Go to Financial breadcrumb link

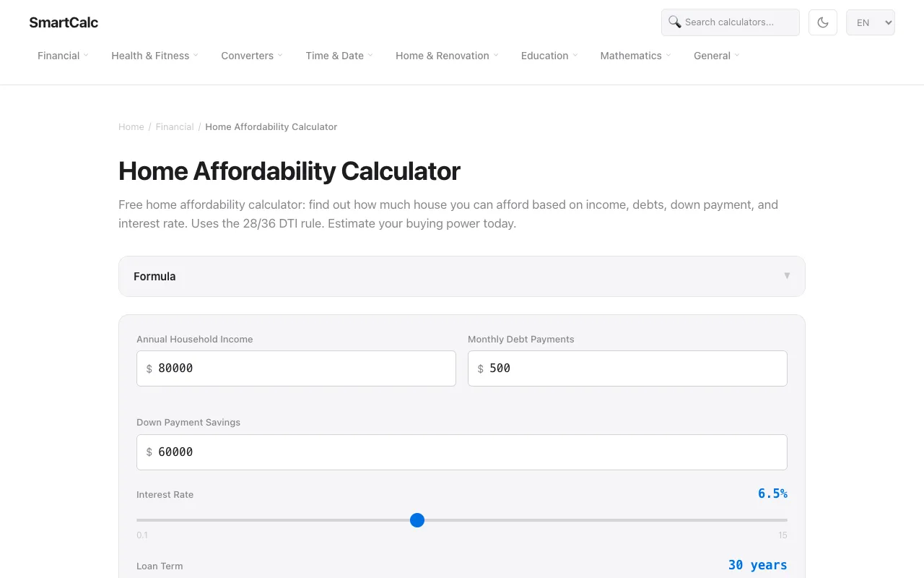175,126
